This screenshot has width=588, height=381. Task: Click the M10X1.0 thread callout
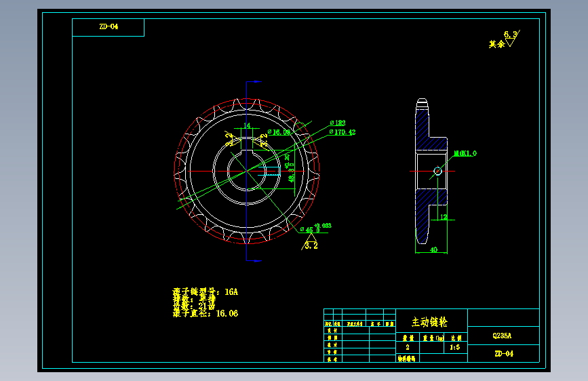(465, 153)
